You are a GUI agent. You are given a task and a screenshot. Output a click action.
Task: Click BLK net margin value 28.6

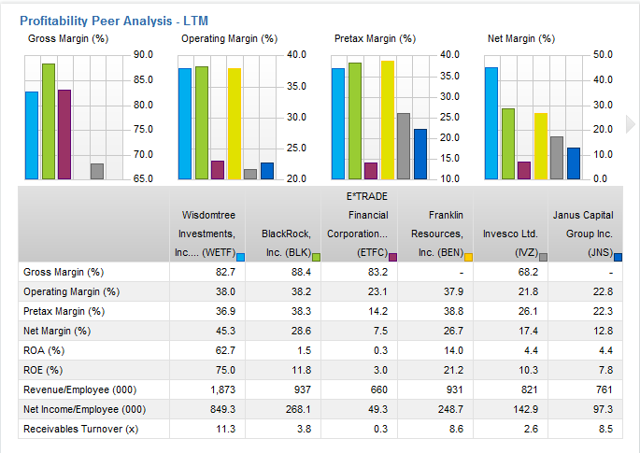(301, 331)
